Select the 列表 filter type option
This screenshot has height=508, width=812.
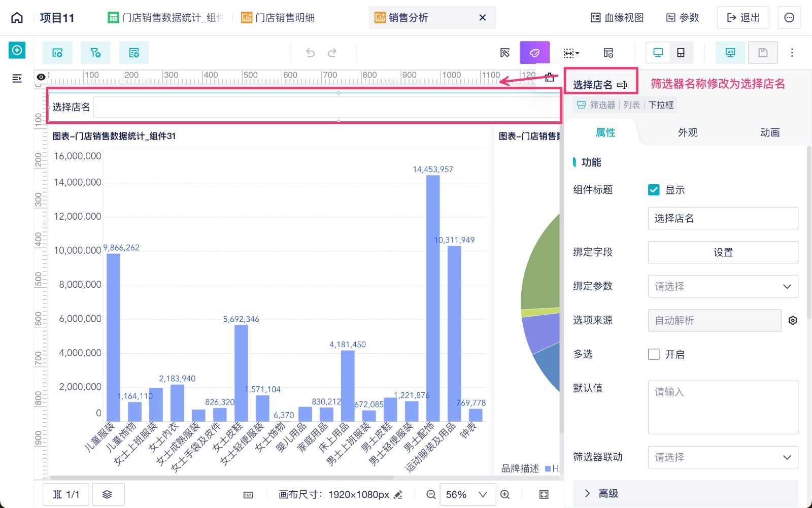point(631,105)
